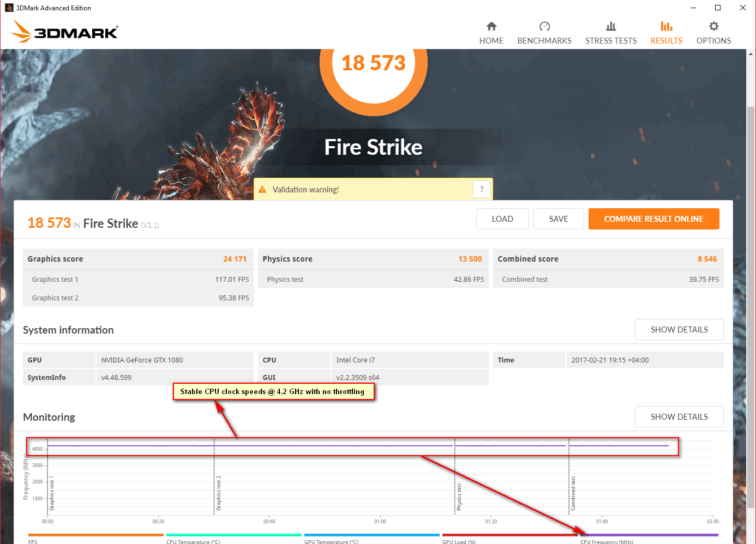Click the Physics score value 13 500
The width and height of the screenshot is (756, 544).
coord(470,259)
